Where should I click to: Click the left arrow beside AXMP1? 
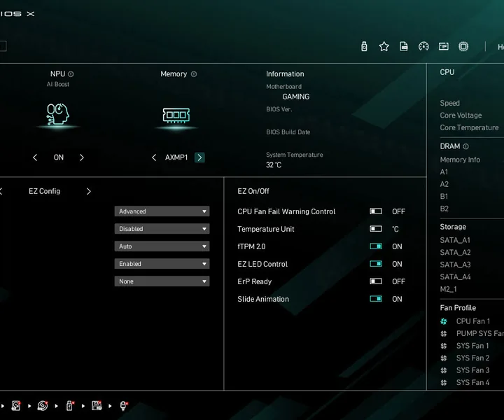click(154, 157)
